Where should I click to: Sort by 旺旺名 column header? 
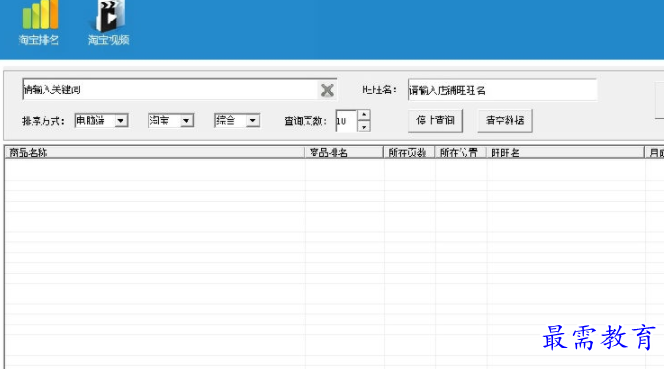565,153
